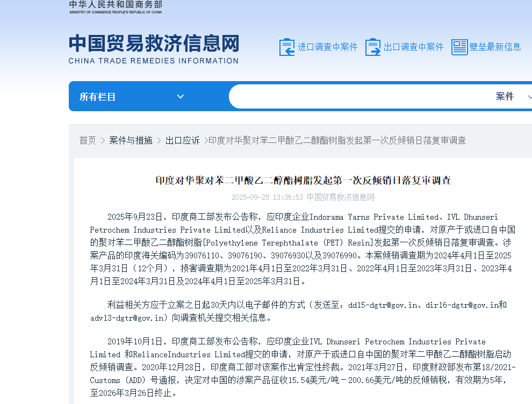Select the 案件 search category label

click(x=505, y=97)
